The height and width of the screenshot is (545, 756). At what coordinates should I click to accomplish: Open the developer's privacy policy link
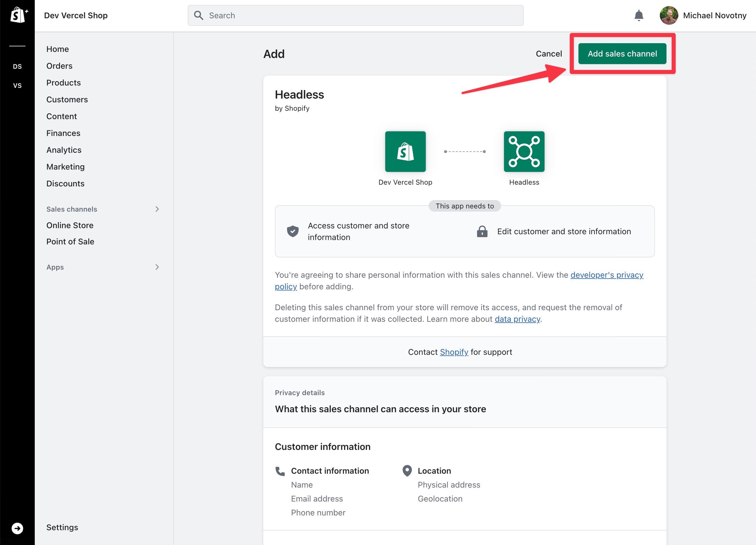tap(606, 275)
